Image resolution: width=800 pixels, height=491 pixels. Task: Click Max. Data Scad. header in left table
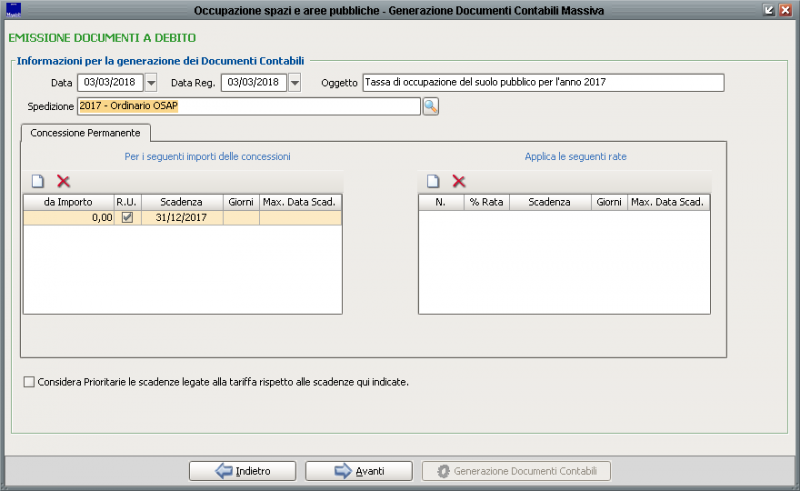pos(301,202)
